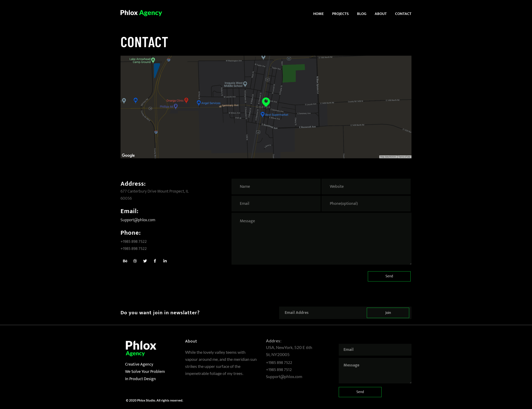Viewport: 532px width, 409px height.
Task: Click the Best Supermarket map marker
Action: click(x=262, y=114)
